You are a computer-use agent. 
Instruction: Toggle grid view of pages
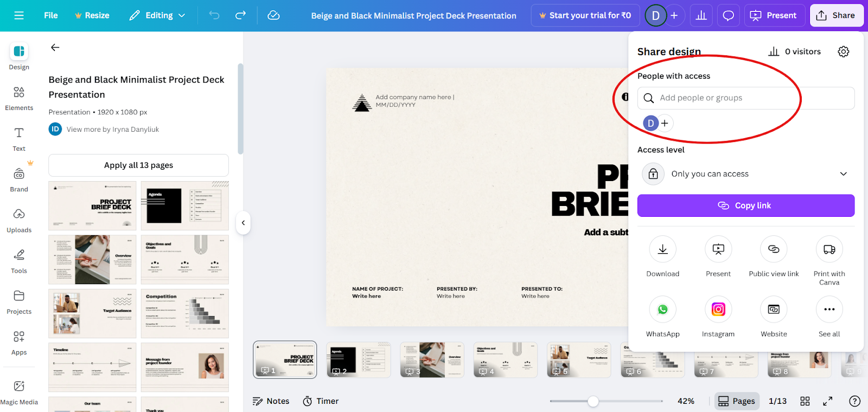coord(805,401)
